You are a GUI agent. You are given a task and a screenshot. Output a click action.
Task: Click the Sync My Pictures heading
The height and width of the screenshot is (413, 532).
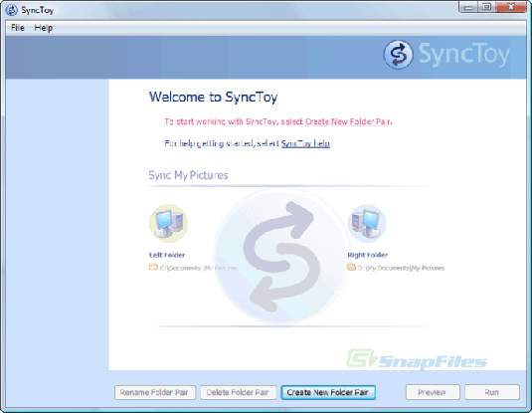(x=188, y=175)
